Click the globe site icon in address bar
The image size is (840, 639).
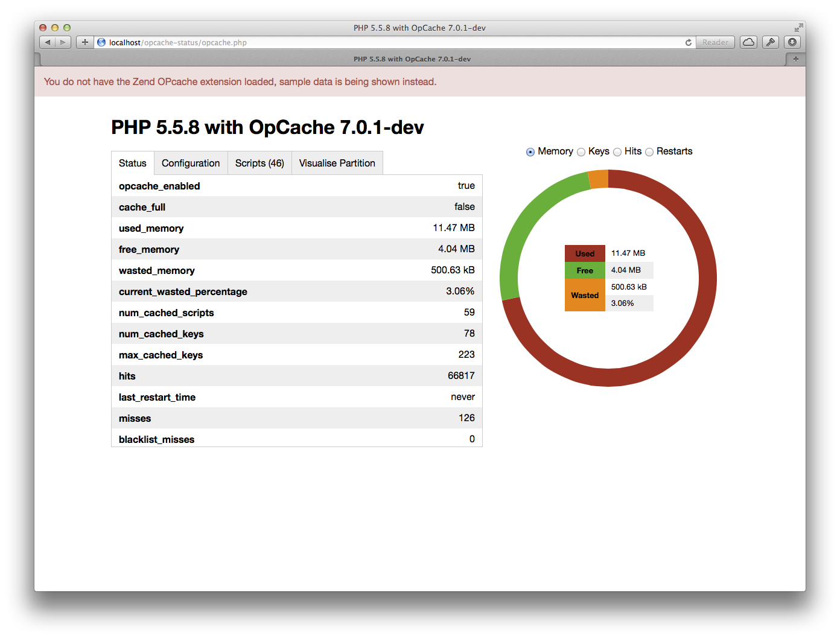pyautogui.click(x=101, y=42)
